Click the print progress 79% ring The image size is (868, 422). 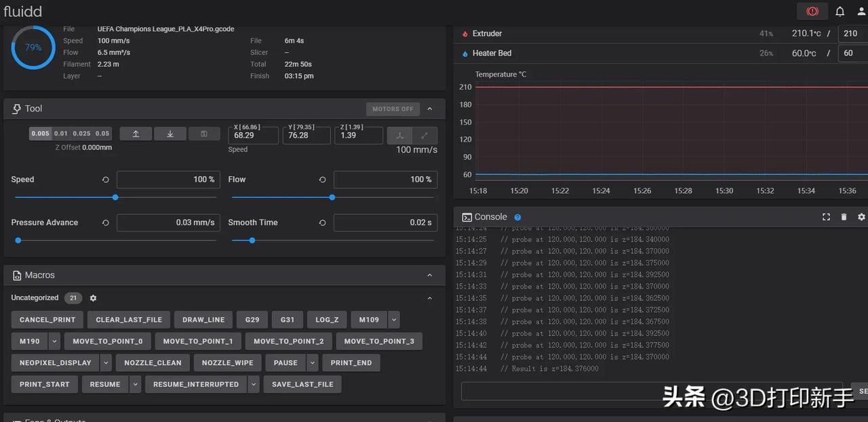point(33,47)
